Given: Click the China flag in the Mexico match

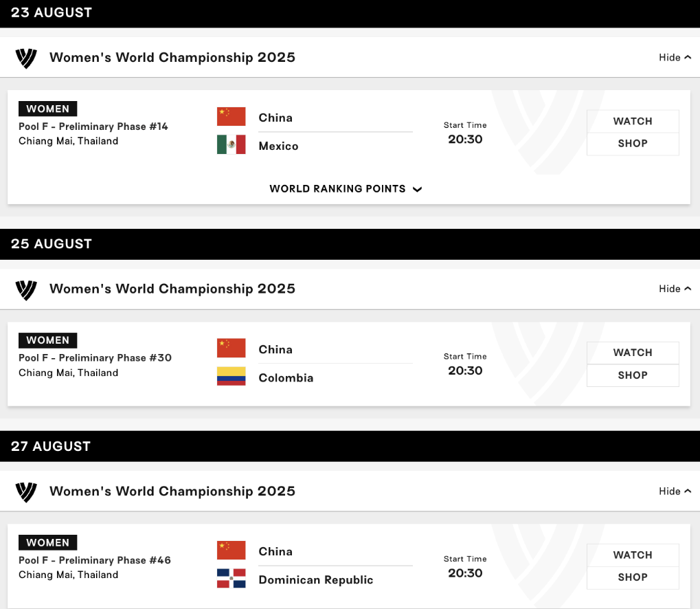Looking at the screenshot, I should (x=231, y=117).
